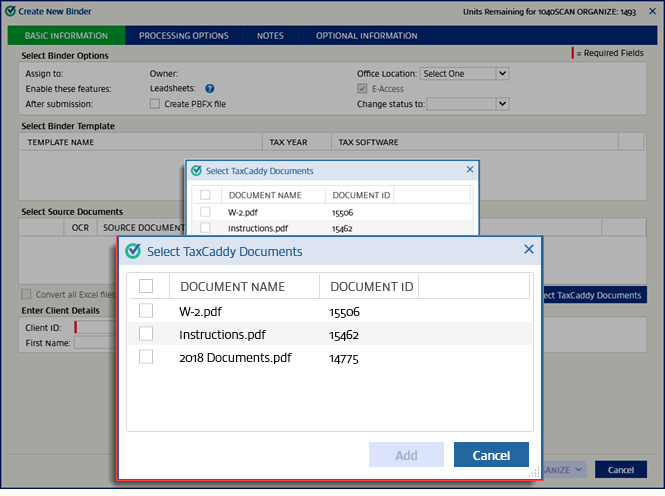
Task: Open the Processing Options tab
Action: pyautogui.click(x=184, y=36)
